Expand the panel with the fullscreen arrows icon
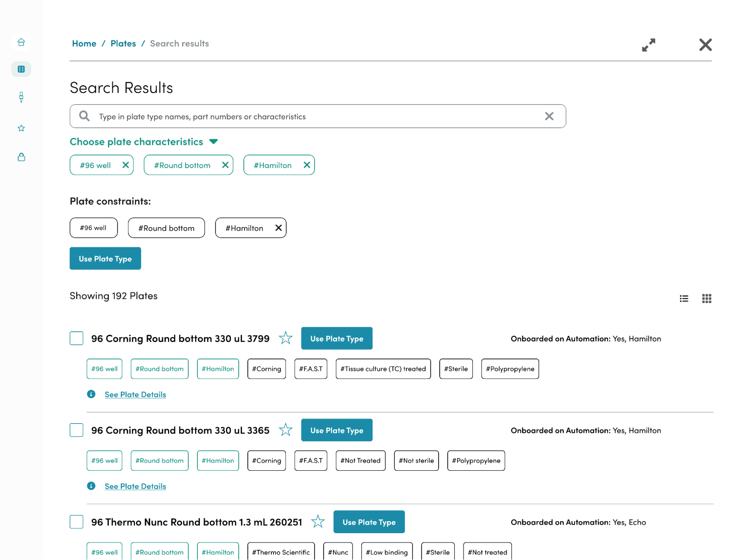Image resolution: width=743 pixels, height=560 pixels. [649, 45]
